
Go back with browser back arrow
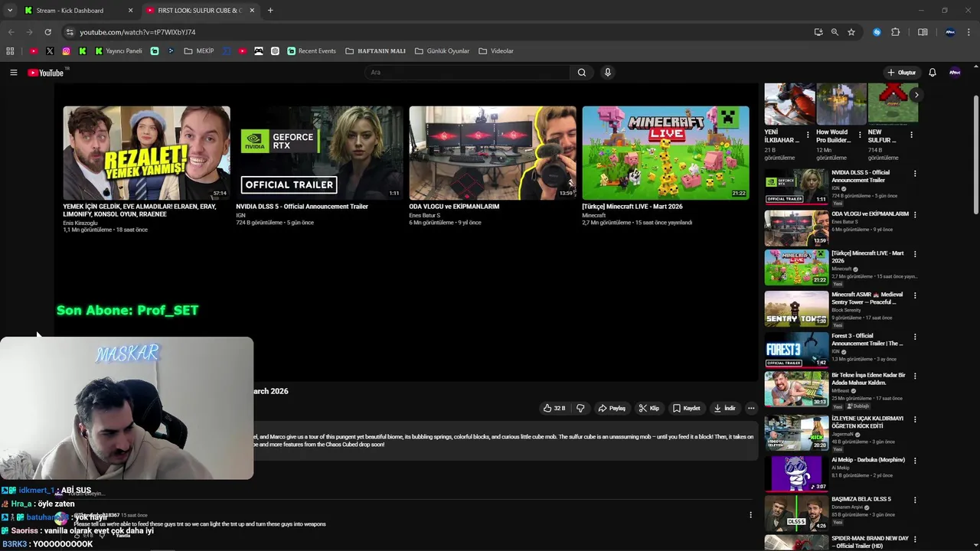[11, 32]
